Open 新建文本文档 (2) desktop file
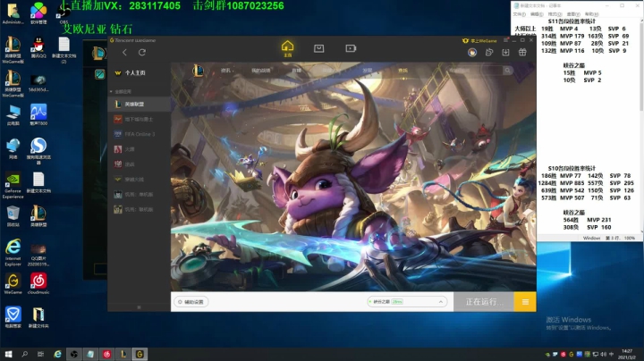 pyautogui.click(x=64, y=50)
